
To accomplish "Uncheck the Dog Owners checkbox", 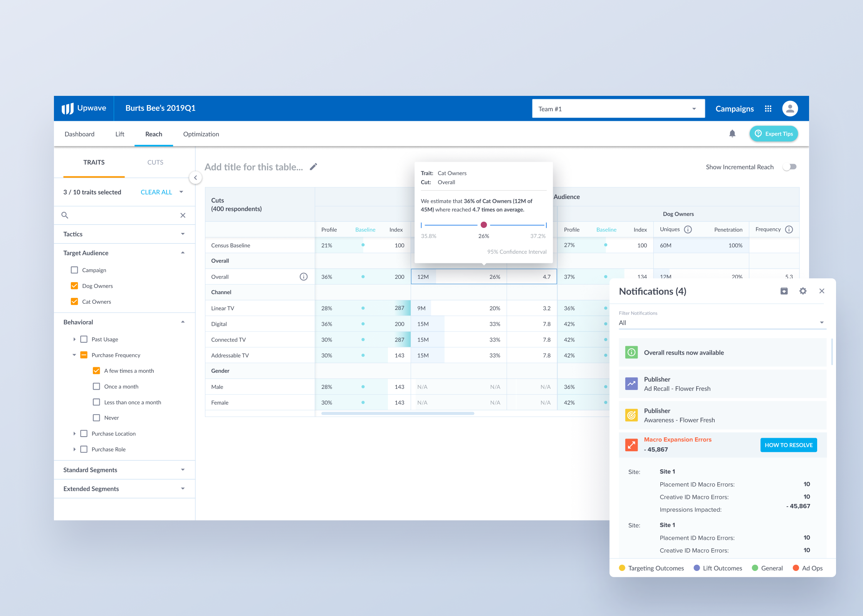I will [74, 286].
